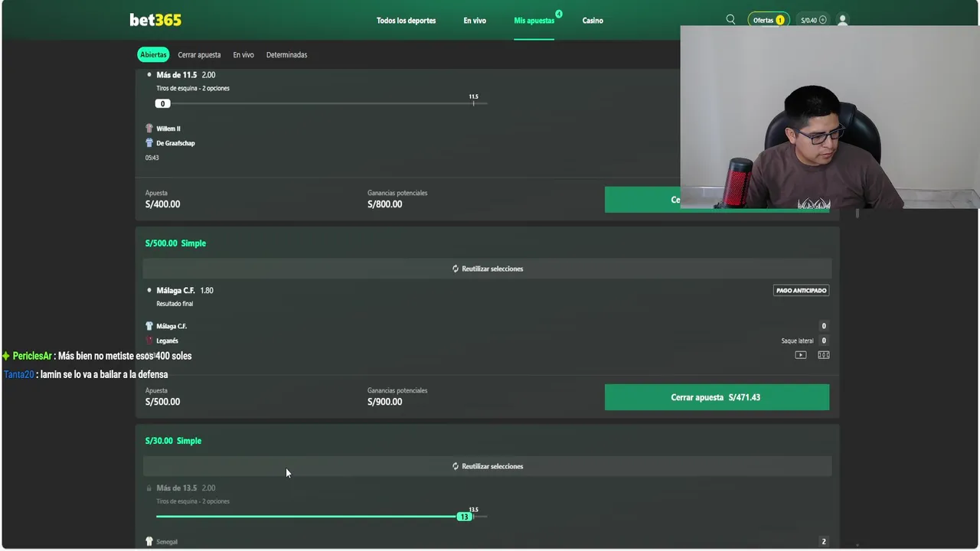This screenshot has width=980, height=551.
Task: Go to En vivo in top navigation
Action: [475, 21]
